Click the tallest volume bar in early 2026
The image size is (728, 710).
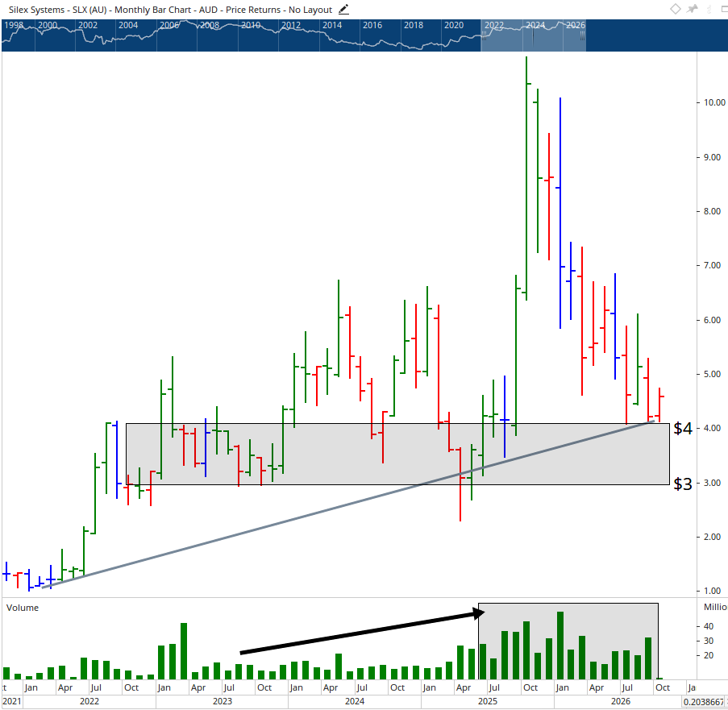pos(560,646)
